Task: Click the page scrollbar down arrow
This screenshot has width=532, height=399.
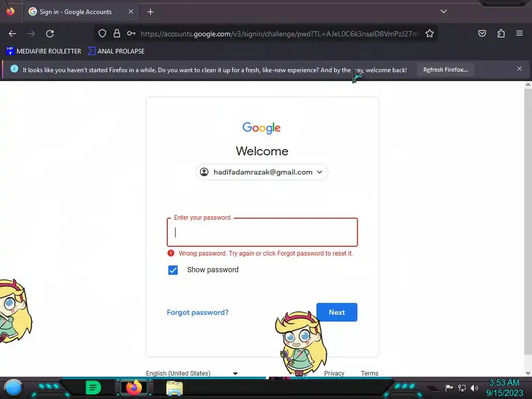Action: point(528,373)
